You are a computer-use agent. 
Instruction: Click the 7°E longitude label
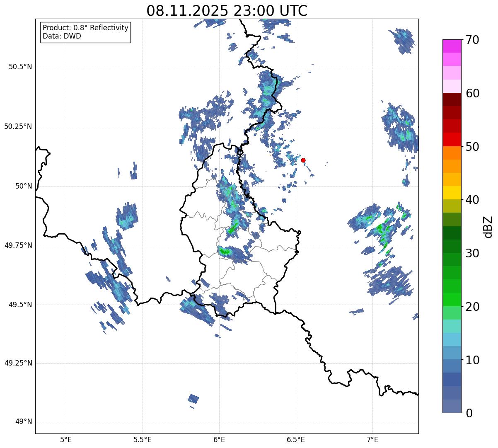(x=372, y=439)
